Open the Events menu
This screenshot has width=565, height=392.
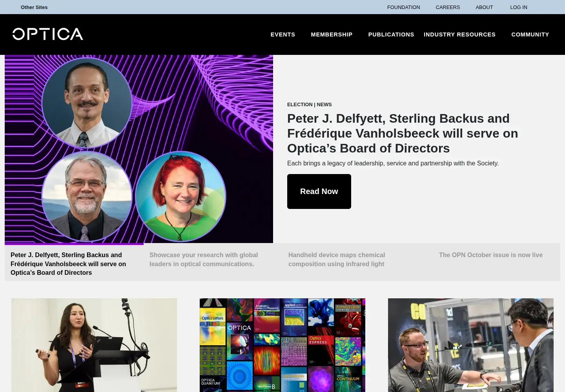[x=282, y=34]
